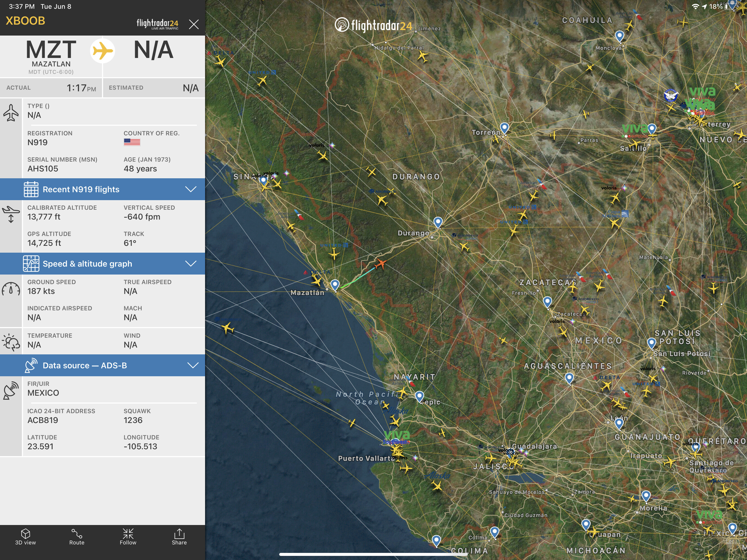
Task: Tap the Durango airport pin
Action: point(438,222)
